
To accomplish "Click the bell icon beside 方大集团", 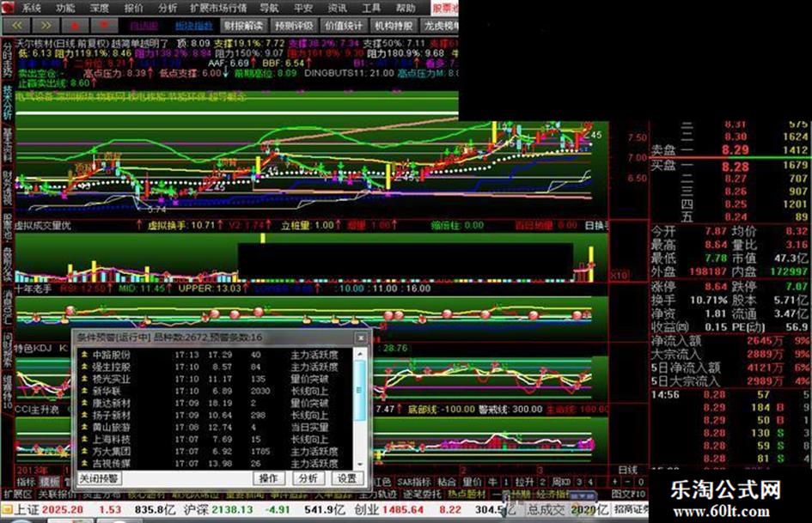I will [84, 452].
